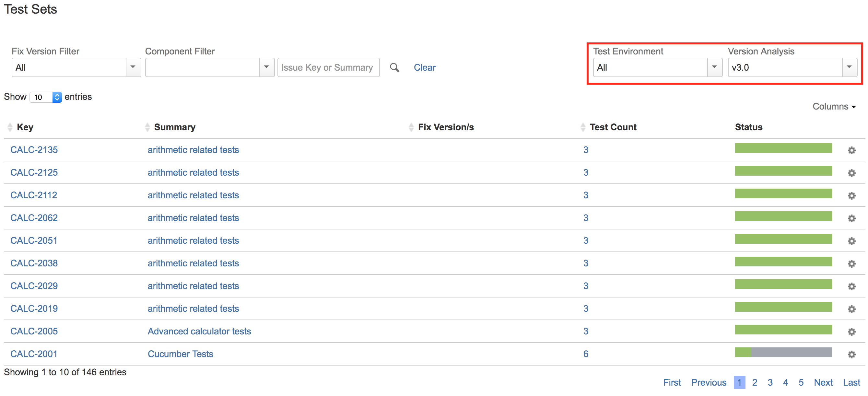Open issue CALC-2019
The width and height of the screenshot is (868, 396).
tap(34, 309)
